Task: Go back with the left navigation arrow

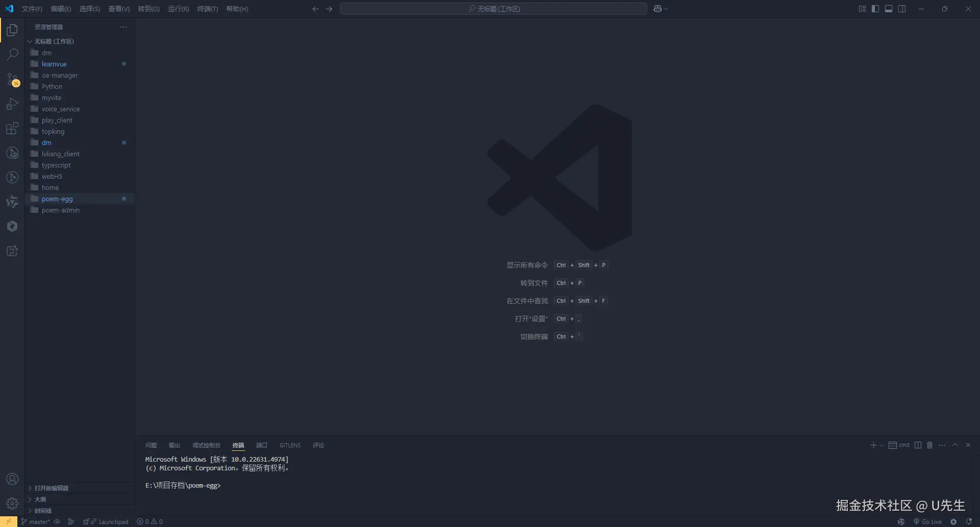Action: click(315, 9)
